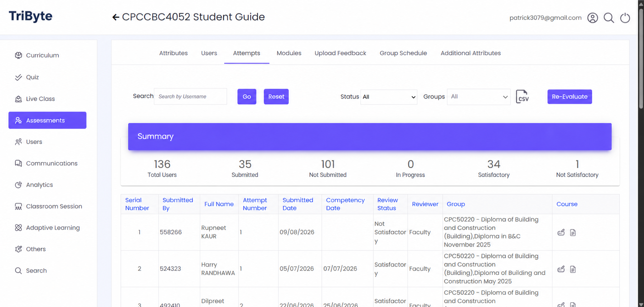Click the TriByte logo

30,16
